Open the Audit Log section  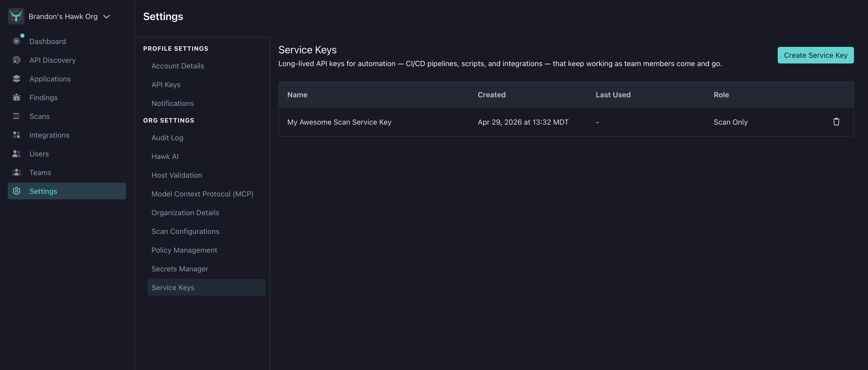[167, 137]
